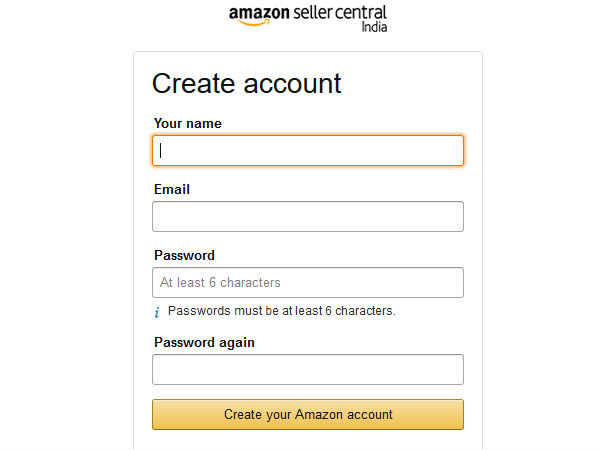Click inside the Email text box
The image size is (600, 450).
coord(308,217)
